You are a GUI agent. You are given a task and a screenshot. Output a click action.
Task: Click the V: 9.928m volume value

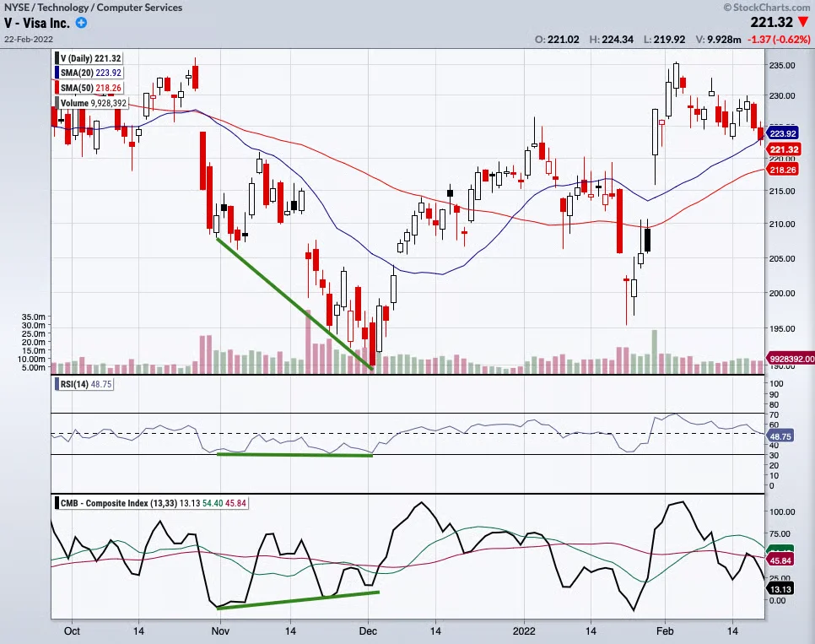coord(718,40)
